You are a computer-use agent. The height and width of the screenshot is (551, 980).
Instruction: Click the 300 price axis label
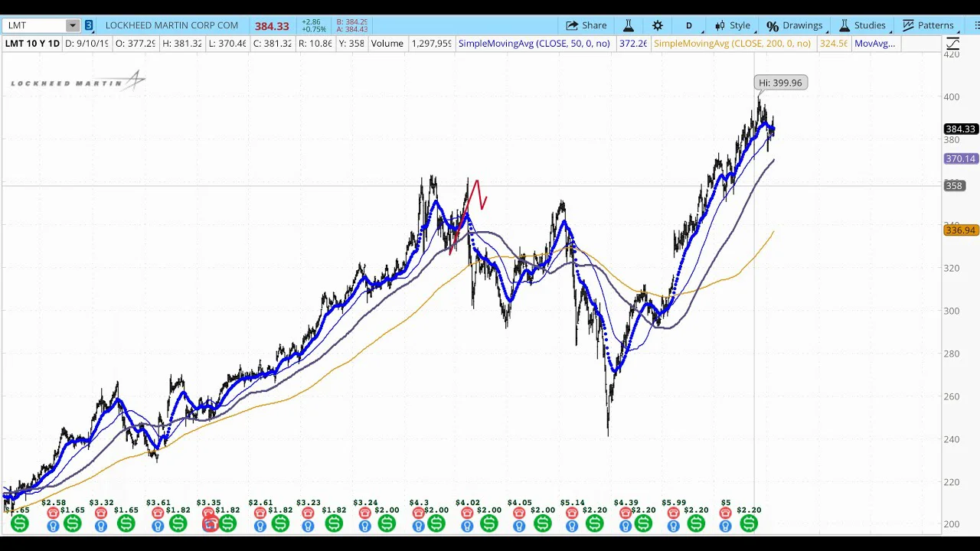(x=952, y=311)
